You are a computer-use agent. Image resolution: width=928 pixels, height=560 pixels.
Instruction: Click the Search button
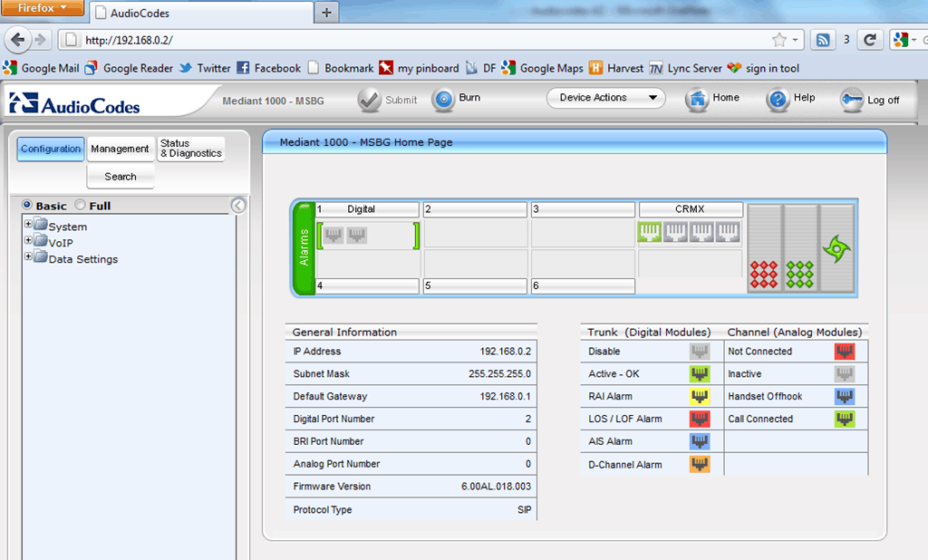(121, 177)
